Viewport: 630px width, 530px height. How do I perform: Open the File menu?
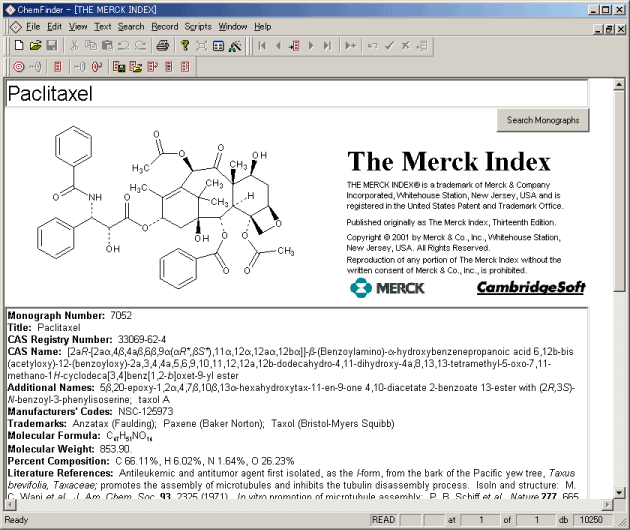pos(33,27)
